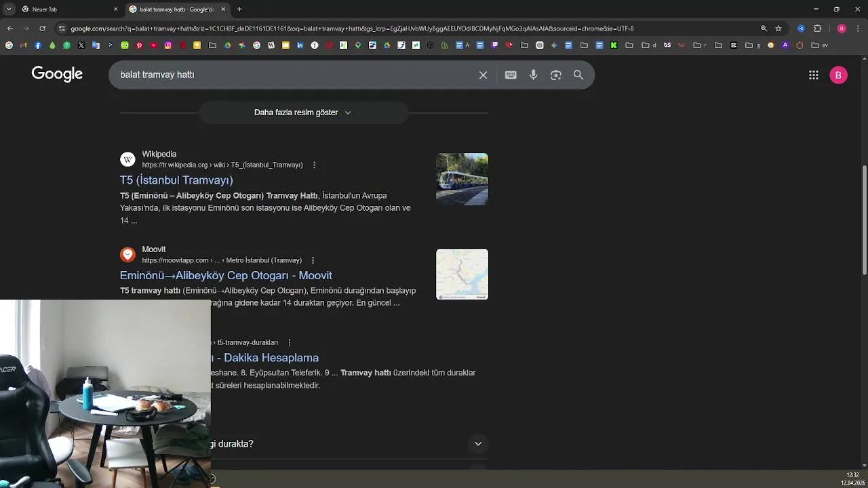Image resolution: width=868 pixels, height=488 pixels.
Task: Open the Gmail bookmark icon
Action: (x=23, y=45)
